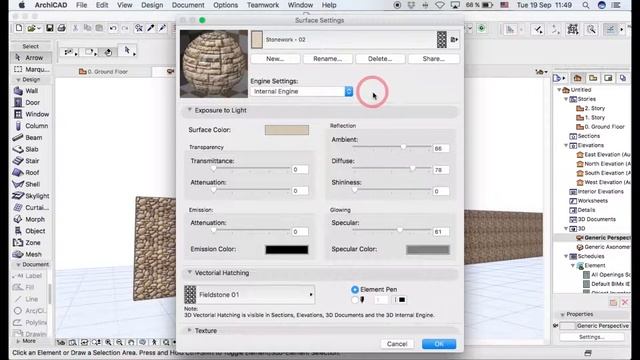The height and width of the screenshot is (360, 640).
Task: Select the Roof tool
Action: coord(31,173)
